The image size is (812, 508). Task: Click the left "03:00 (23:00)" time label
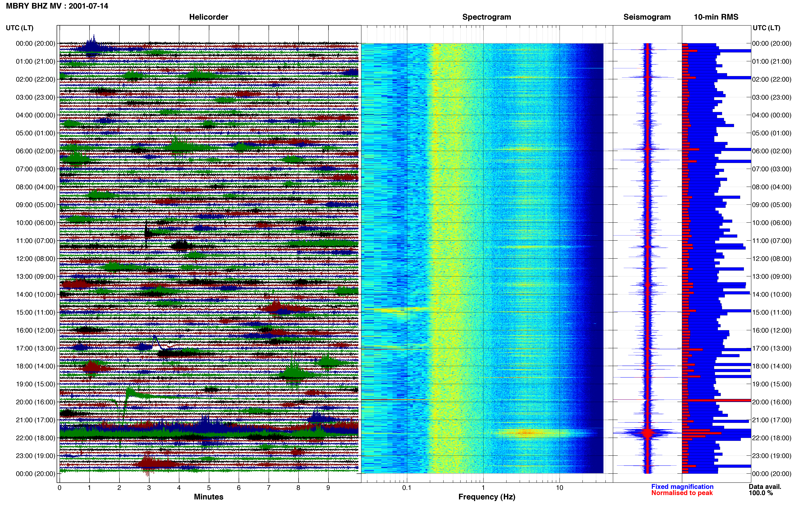click(36, 97)
